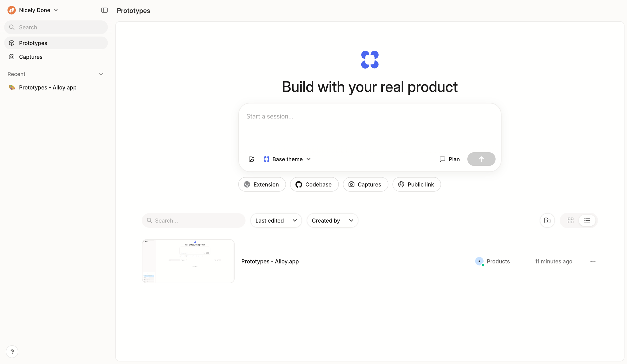Click the 11 minutes ago timestamp
627x364 pixels.
[553, 261]
